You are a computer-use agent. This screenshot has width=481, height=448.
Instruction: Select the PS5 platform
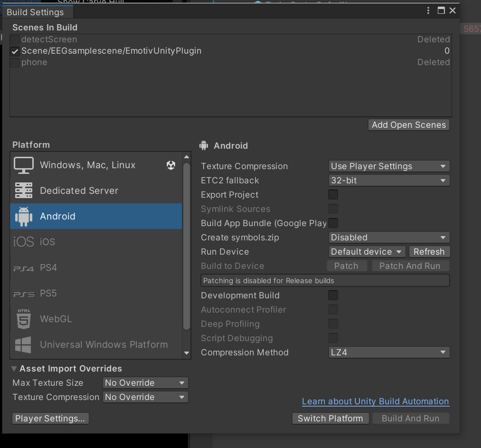[96, 293]
